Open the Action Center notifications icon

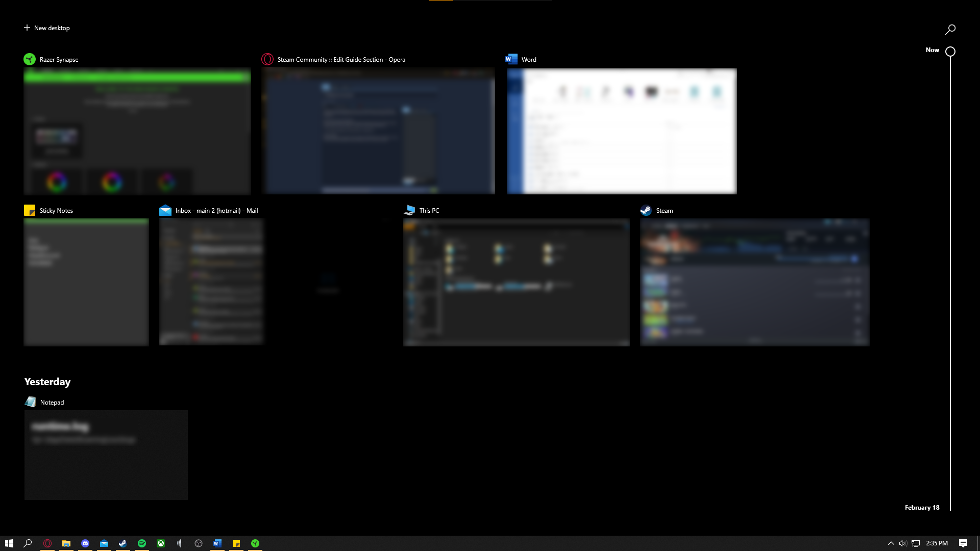tap(963, 543)
